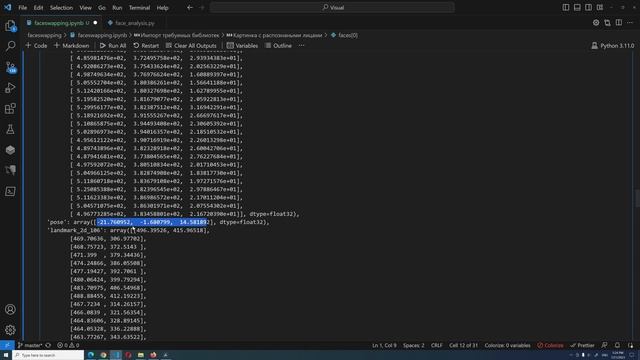The image size is (640, 360).
Task: Show the notebook Outline
Action: tap(278, 46)
